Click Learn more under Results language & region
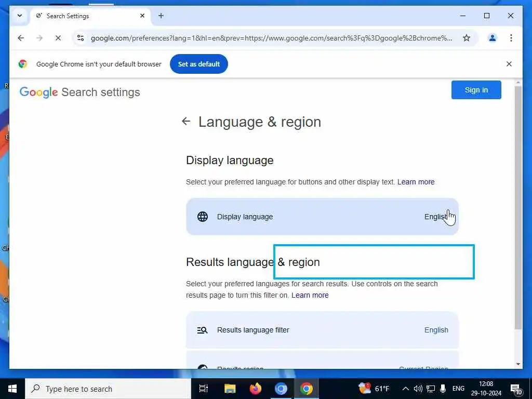 310,295
